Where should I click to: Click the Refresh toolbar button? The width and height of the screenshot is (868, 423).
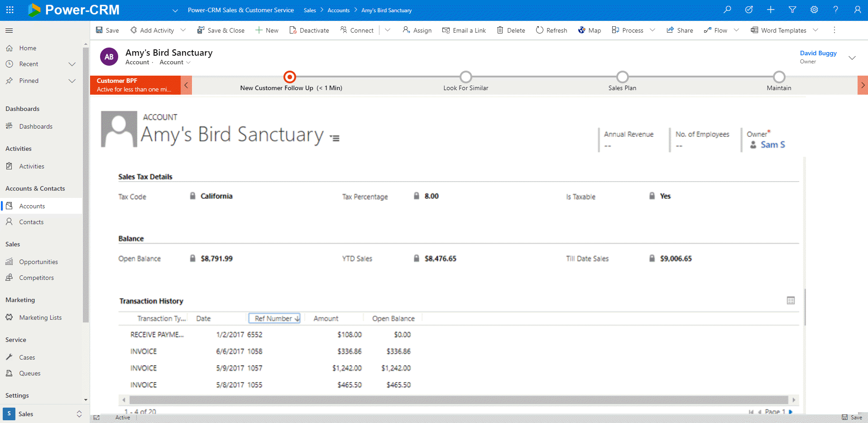551,30
